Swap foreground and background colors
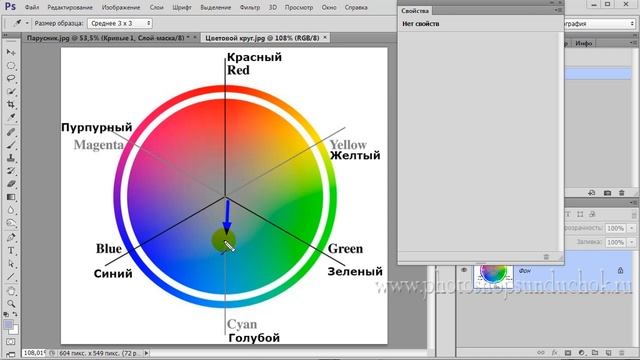The height and width of the screenshot is (360, 640). pyautogui.click(x=15, y=314)
